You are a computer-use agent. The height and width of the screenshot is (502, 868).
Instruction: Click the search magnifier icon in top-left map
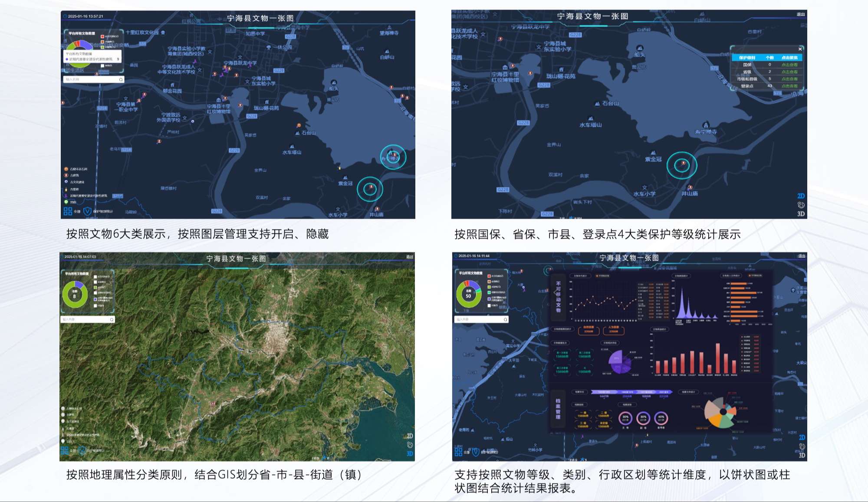coord(121,79)
